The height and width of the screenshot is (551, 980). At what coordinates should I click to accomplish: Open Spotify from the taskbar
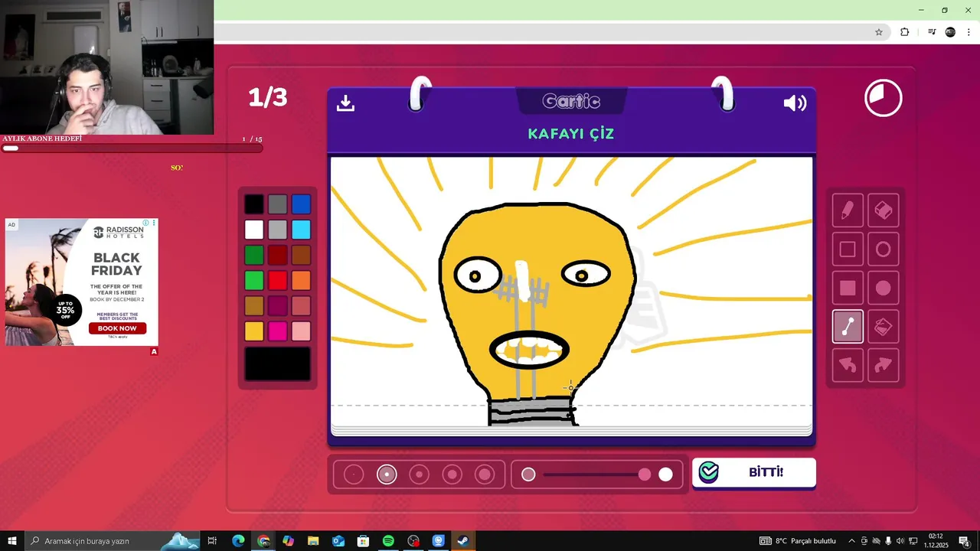coord(388,541)
